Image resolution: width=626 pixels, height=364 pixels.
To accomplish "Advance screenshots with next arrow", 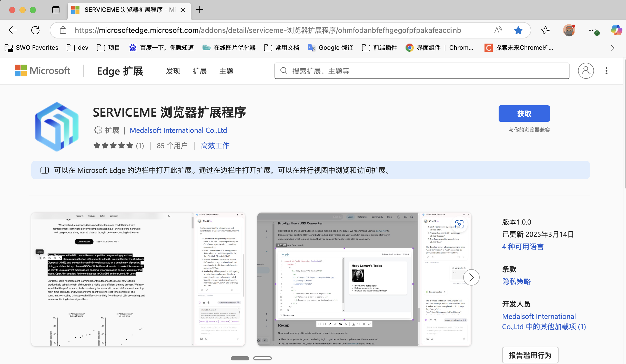I will pyautogui.click(x=471, y=277).
